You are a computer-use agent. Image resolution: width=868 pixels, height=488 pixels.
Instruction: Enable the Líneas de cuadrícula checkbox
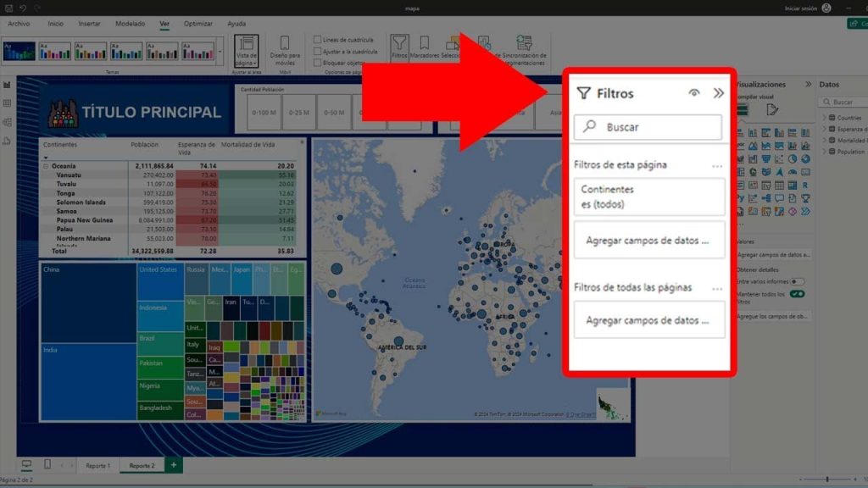(x=317, y=40)
